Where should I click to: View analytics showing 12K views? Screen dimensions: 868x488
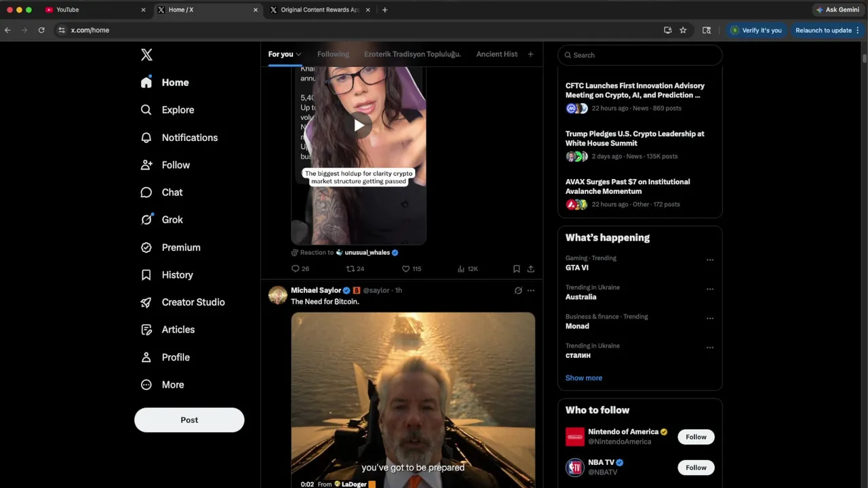[x=468, y=269]
